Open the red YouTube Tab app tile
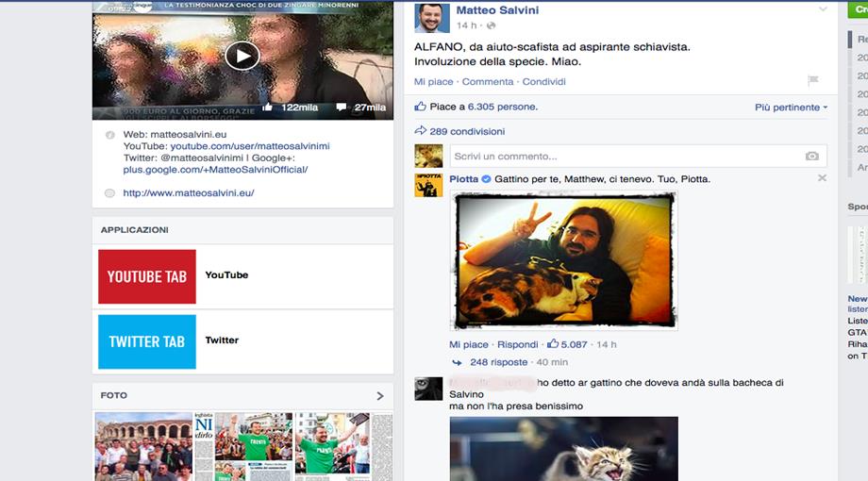The image size is (868, 481). pos(146,276)
